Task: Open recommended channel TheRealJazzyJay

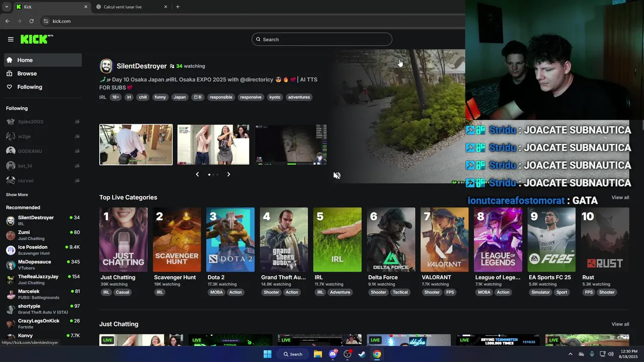Action: (x=43, y=280)
